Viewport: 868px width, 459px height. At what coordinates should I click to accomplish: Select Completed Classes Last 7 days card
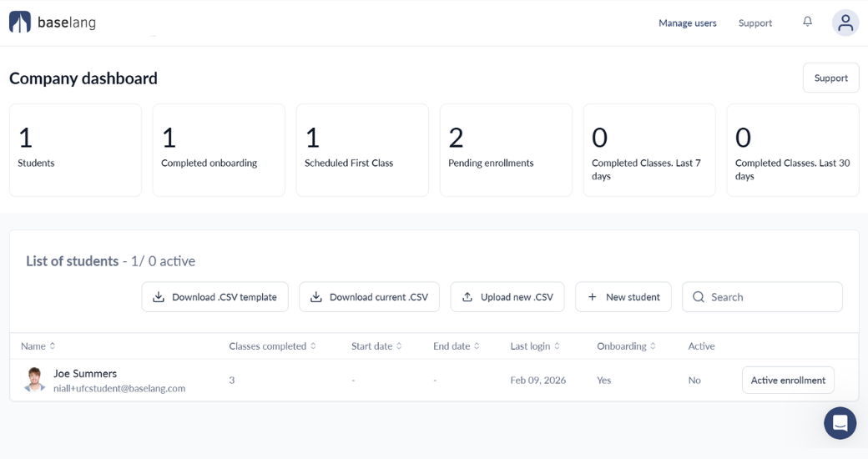[x=649, y=150]
